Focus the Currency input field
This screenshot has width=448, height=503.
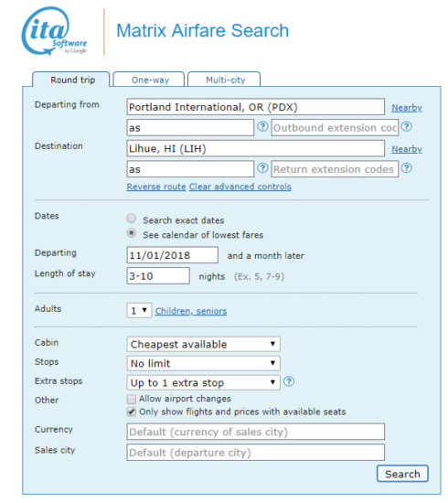pos(256,432)
